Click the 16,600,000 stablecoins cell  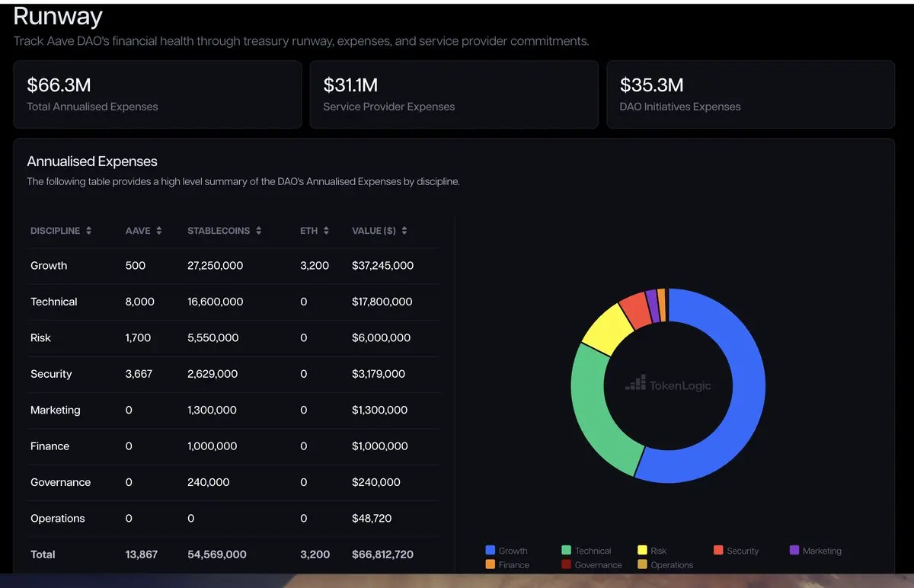point(216,302)
